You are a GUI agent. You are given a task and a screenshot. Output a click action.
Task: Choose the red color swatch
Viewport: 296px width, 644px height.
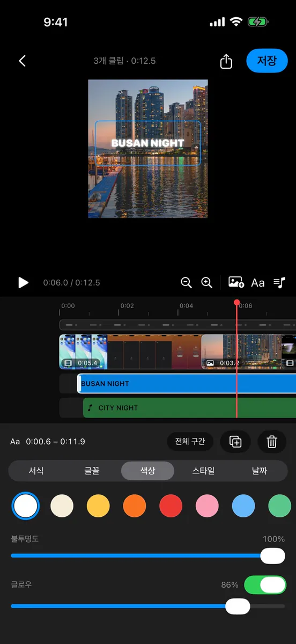pos(171,506)
